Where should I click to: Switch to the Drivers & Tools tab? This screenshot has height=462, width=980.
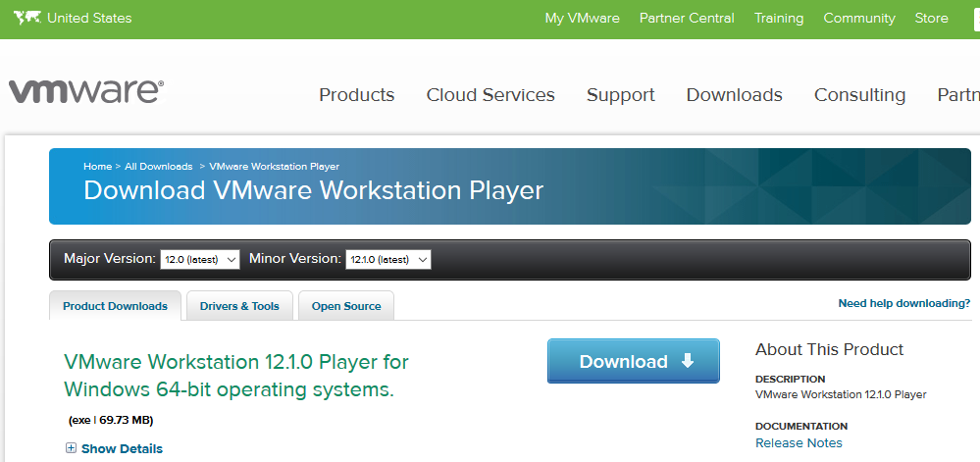click(x=239, y=306)
